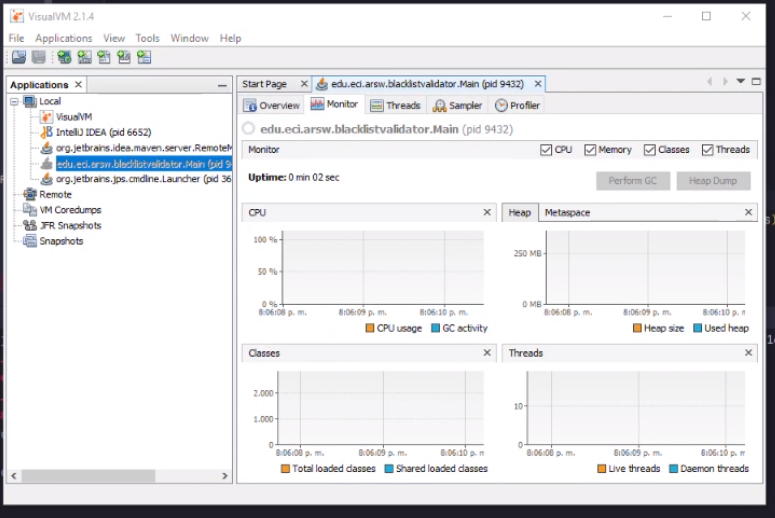Close the Start Page tab
This screenshot has width=775, height=518.
304,84
